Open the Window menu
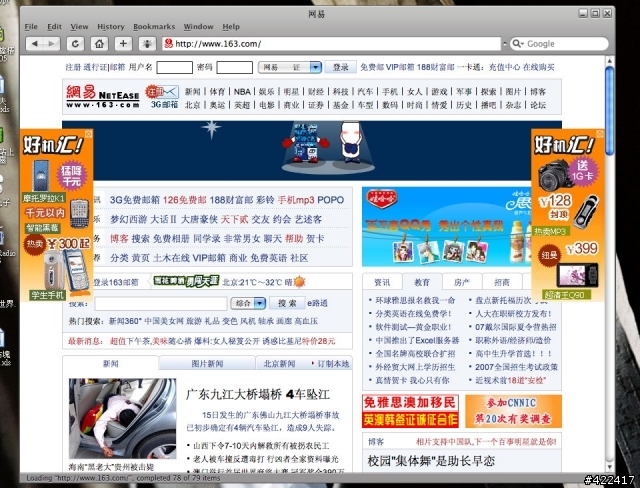The width and height of the screenshot is (640, 488). pos(198,27)
